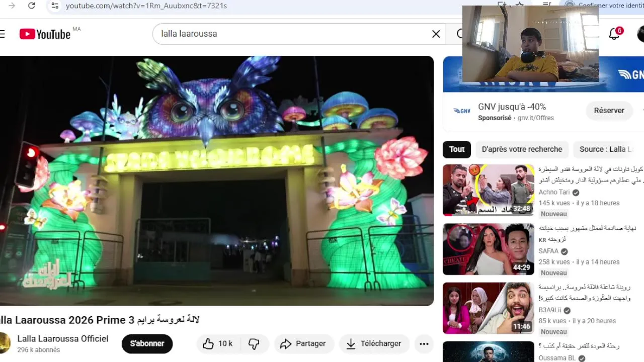Image resolution: width=644 pixels, height=362 pixels.
Task: Open the gnv.it/Offres sponsored link
Action: (536, 118)
